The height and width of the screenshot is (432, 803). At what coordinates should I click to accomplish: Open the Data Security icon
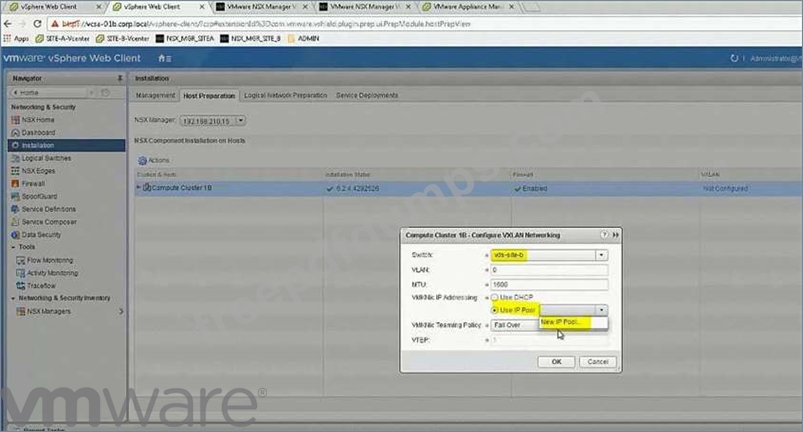pyautogui.click(x=15, y=235)
